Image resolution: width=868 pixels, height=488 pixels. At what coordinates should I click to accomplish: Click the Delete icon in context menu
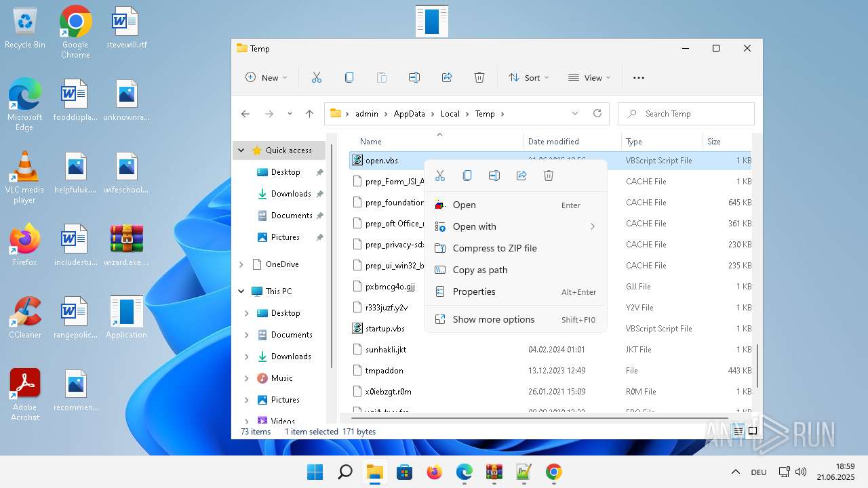(549, 176)
